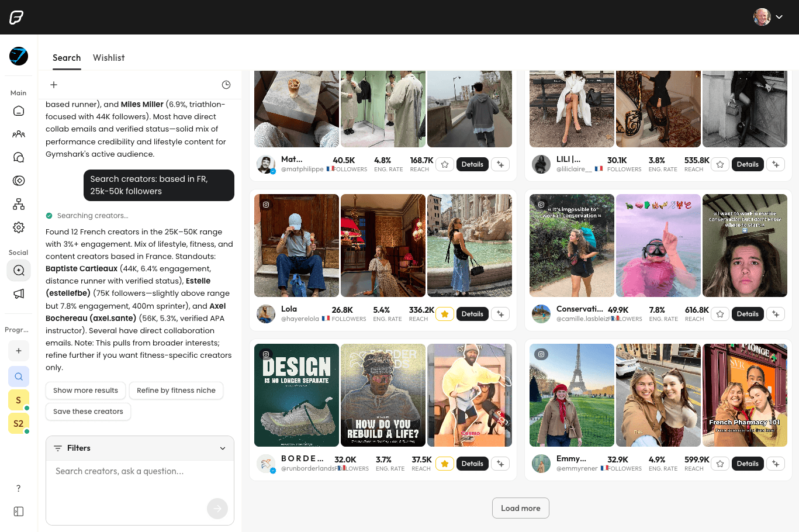Unfavorite Lola by clicking the yellow star

click(x=445, y=314)
